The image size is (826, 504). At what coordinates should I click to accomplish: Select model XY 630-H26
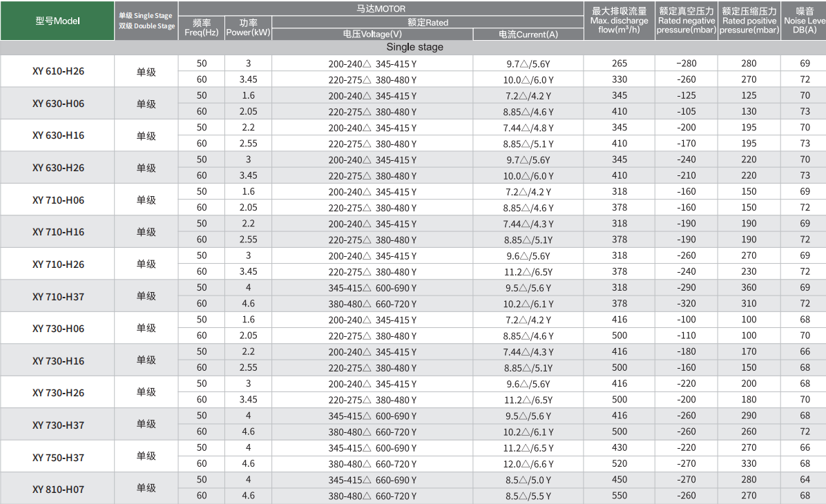[x=58, y=168]
